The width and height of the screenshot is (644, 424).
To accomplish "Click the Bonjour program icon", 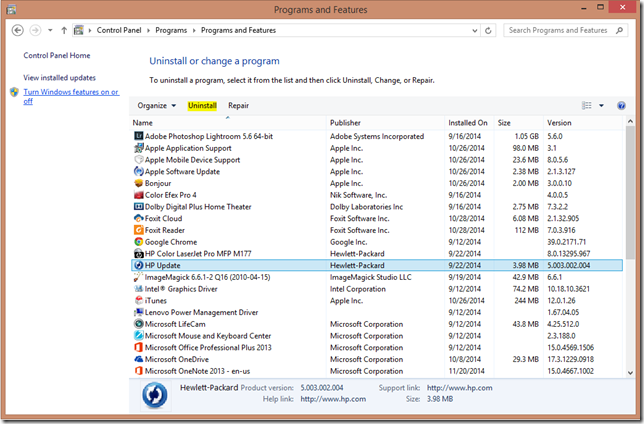I will point(139,183).
